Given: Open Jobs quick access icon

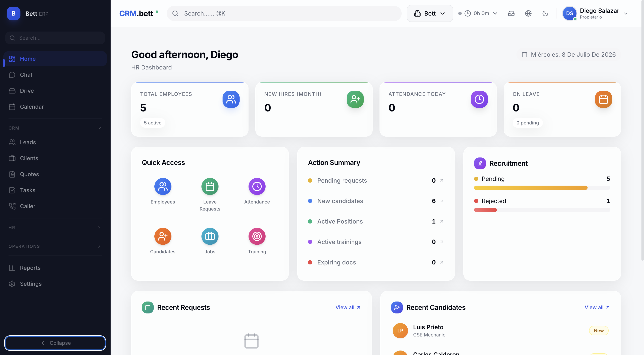Looking at the screenshot, I should pyautogui.click(x=210, y=236).
